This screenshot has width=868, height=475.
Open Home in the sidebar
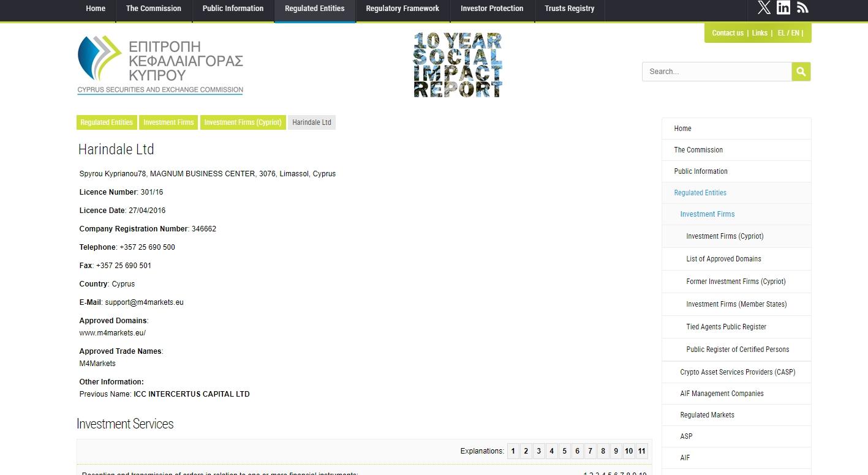pos(736,129)
